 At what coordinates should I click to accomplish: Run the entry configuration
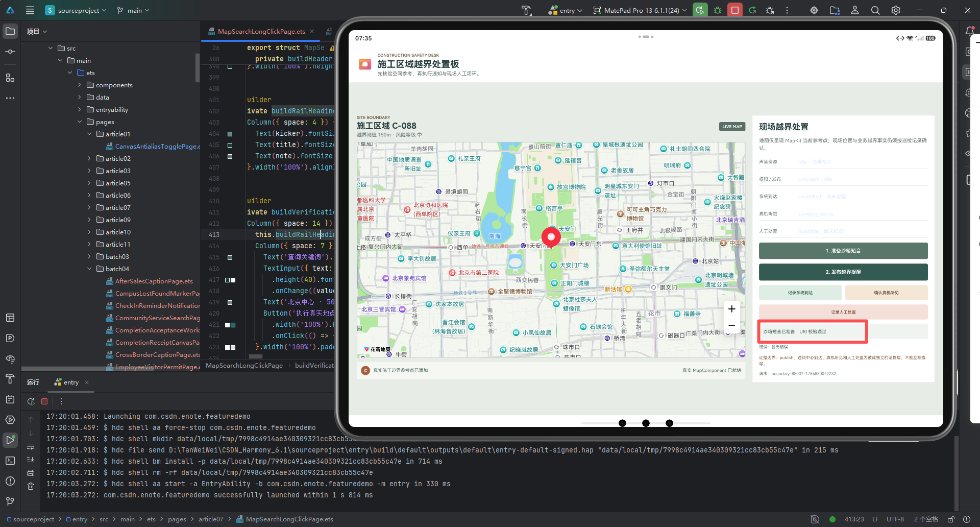click(x=700, y=10)
